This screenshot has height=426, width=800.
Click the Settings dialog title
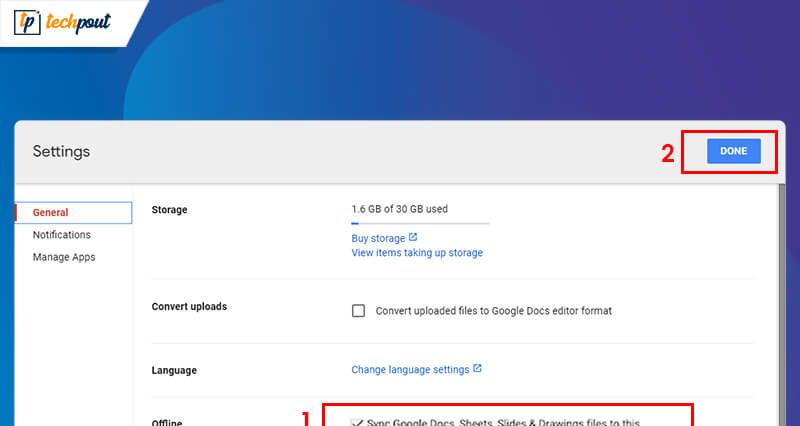(61, 152)
